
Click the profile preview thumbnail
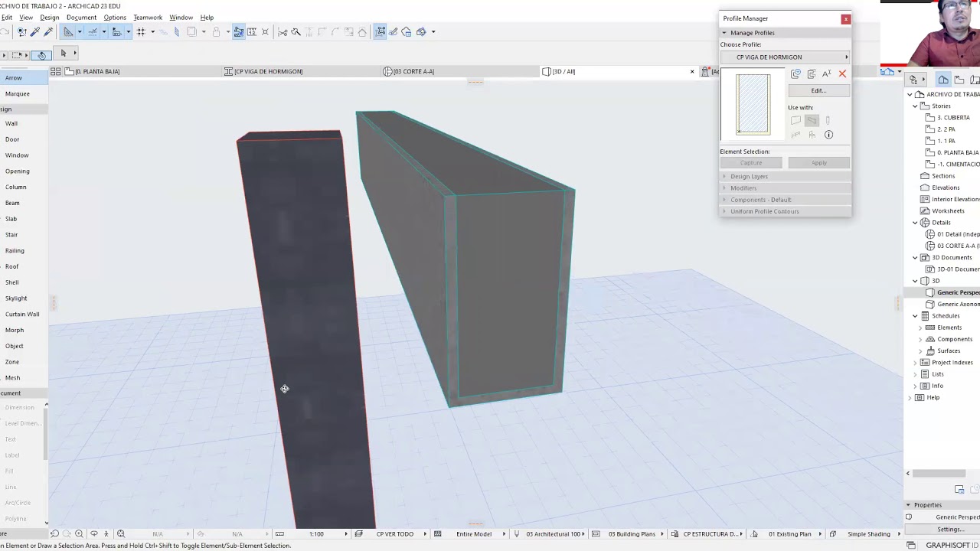tap(753, 104)
